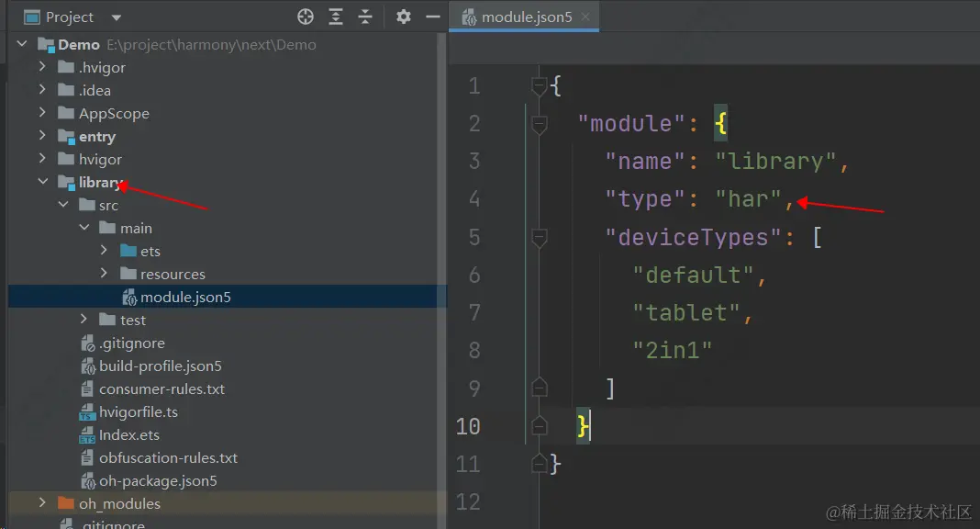Click the .hvigor folder icon
This screenshot has width=980, height=529.
(x=66, y=67)
